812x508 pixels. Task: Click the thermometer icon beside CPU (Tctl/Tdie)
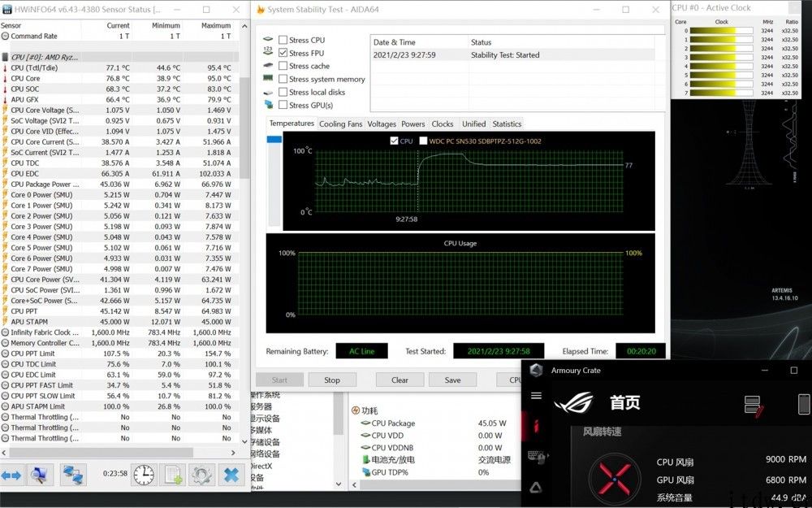pyautogui.click(x=5, y=68)
